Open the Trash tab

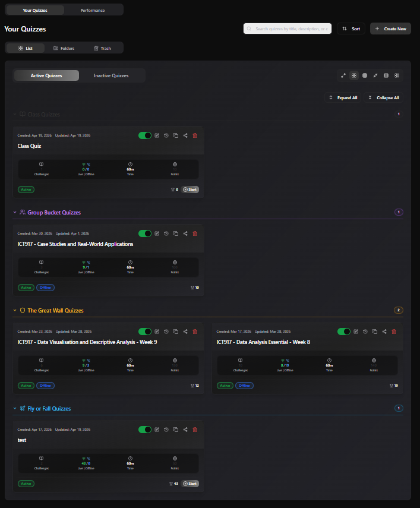[102, 48]
